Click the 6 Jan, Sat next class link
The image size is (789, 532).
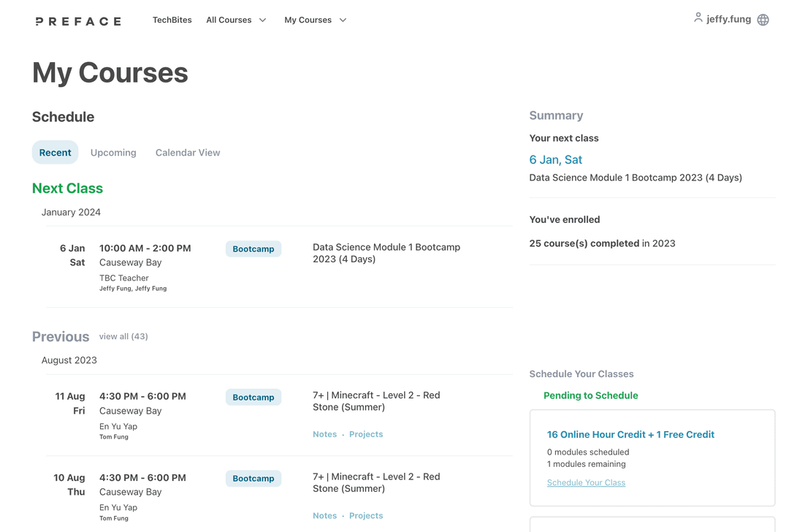(x=555, y=159)
